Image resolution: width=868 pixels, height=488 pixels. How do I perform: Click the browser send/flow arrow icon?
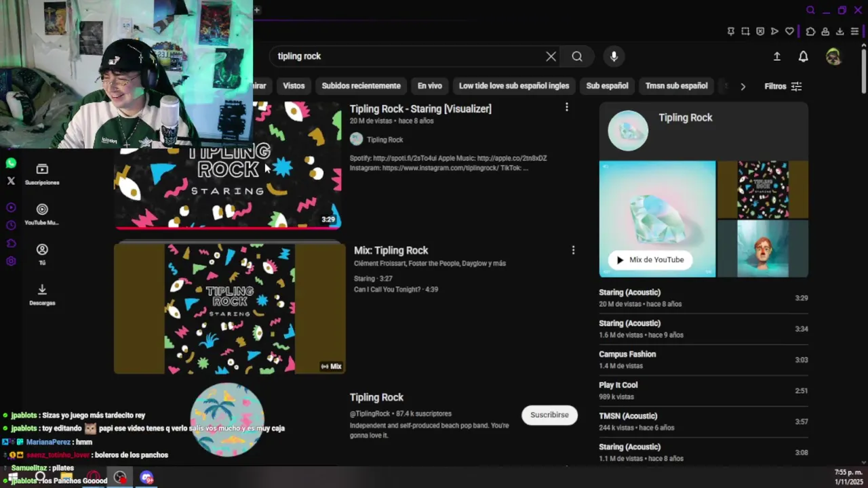click(x=774, y=31)
